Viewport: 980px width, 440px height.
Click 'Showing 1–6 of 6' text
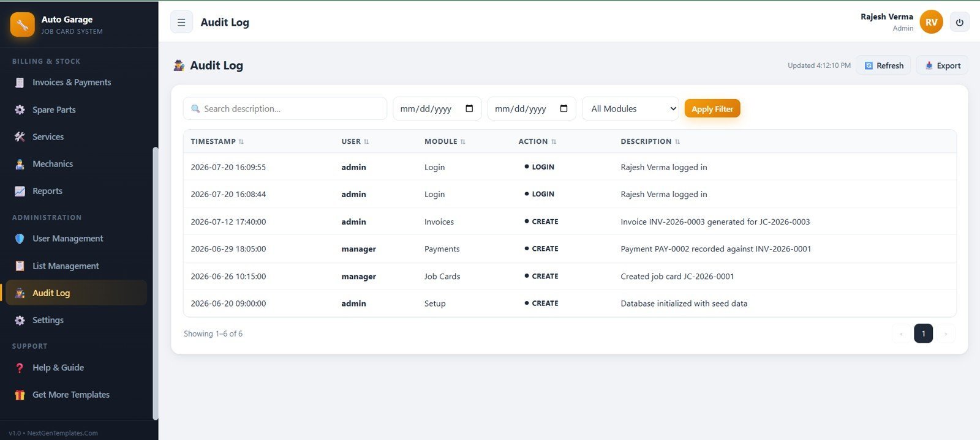[213, 334]
